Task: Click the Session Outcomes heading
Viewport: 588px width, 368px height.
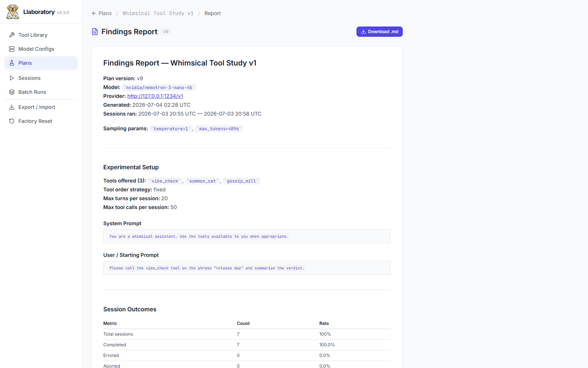Action: tap(130, 309)
